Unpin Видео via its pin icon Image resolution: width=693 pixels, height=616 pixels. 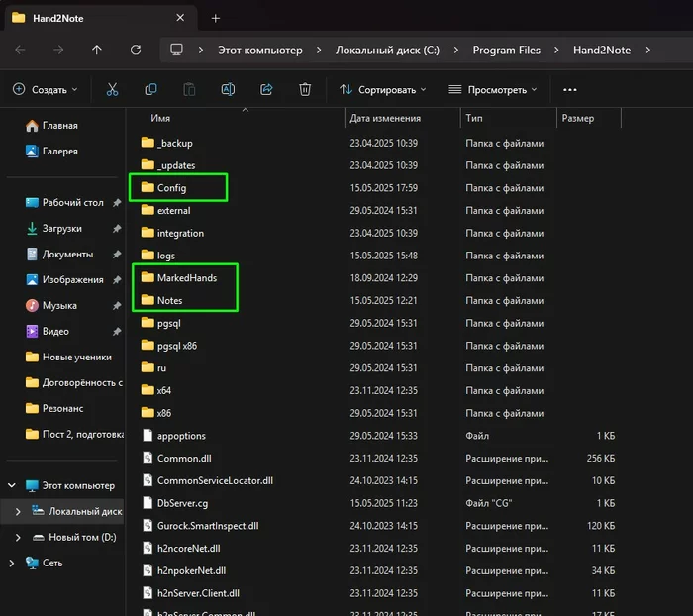coord(117,331)
